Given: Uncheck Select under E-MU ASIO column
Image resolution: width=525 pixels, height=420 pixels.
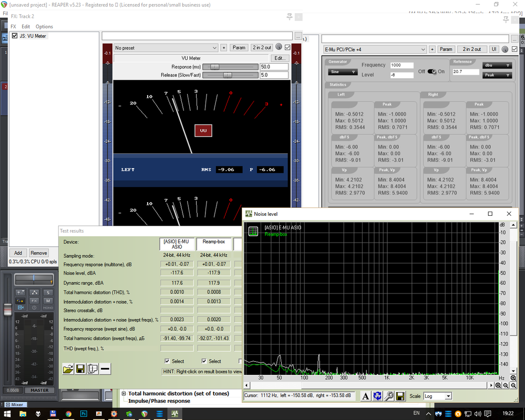Looking at the screenshot, I should click(167, 361).
